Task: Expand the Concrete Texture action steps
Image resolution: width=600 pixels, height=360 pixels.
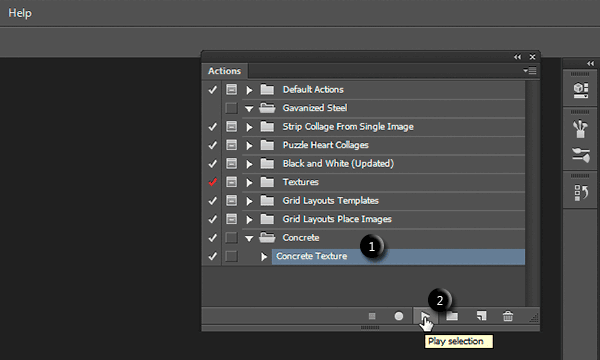Action: (x=264, y=257)
